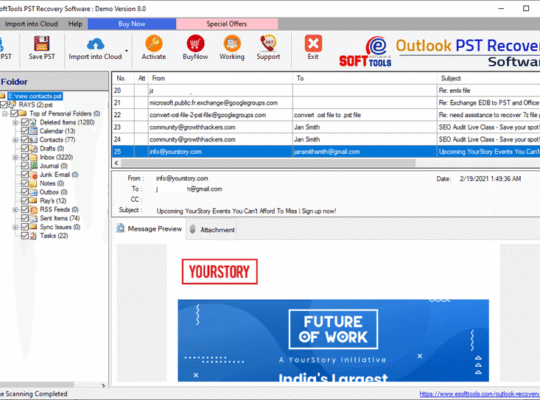
Task: Click the BuyNow cart icon
Action: tap(195, 44)
